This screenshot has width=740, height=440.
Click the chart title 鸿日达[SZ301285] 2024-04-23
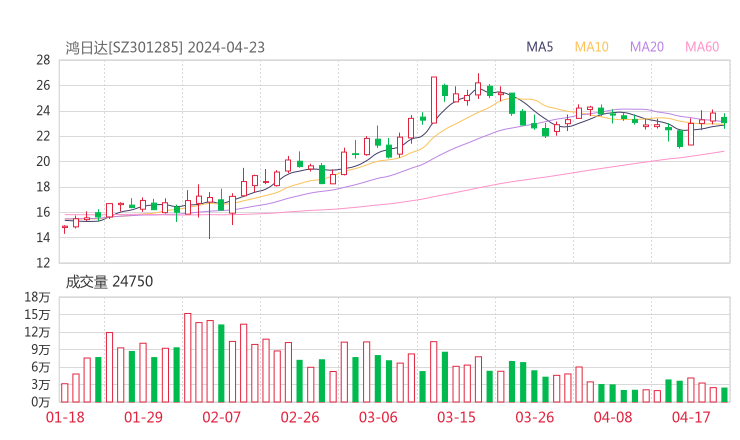click(x=165, y=48)
